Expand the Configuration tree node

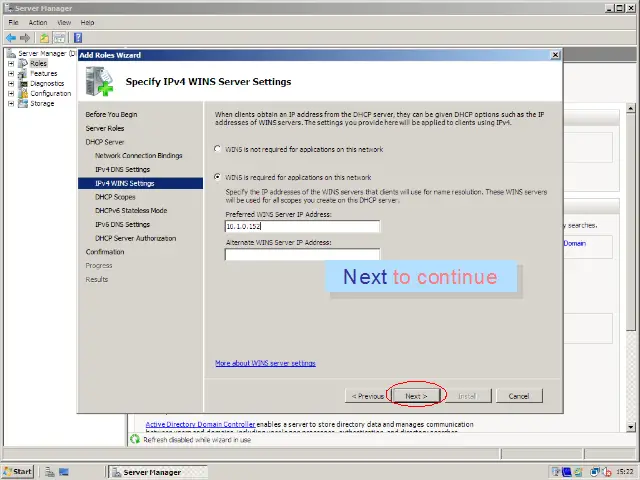(x=11, y=93)
